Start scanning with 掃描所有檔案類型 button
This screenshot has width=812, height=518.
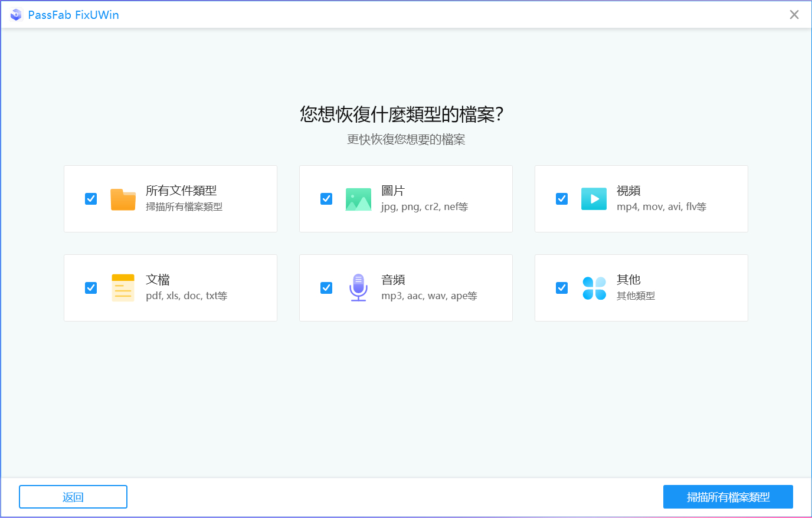[x=728, y=496]
